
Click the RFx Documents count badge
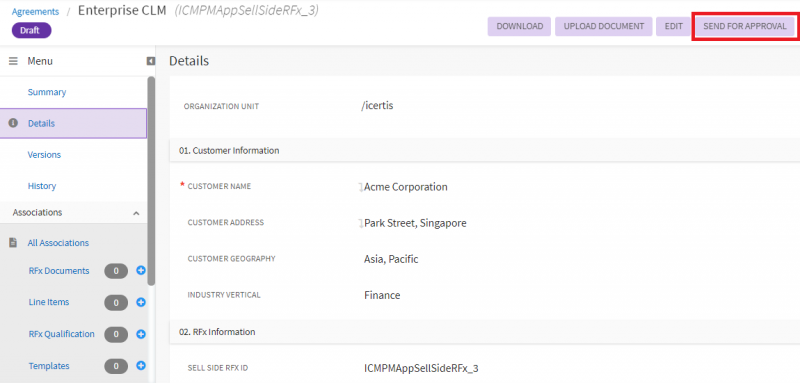(x=116, y=271)
